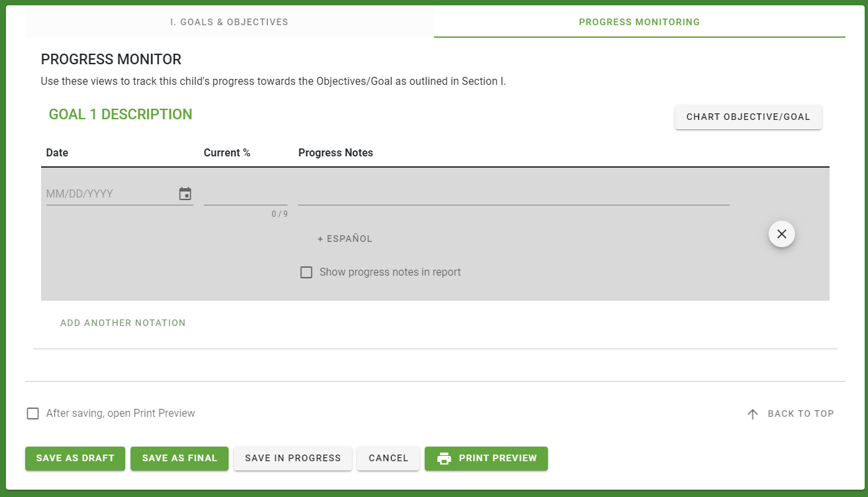Enable Show progress notes in report
The height and width of the screenshot is (497, 868).
[x=306, y=272]
